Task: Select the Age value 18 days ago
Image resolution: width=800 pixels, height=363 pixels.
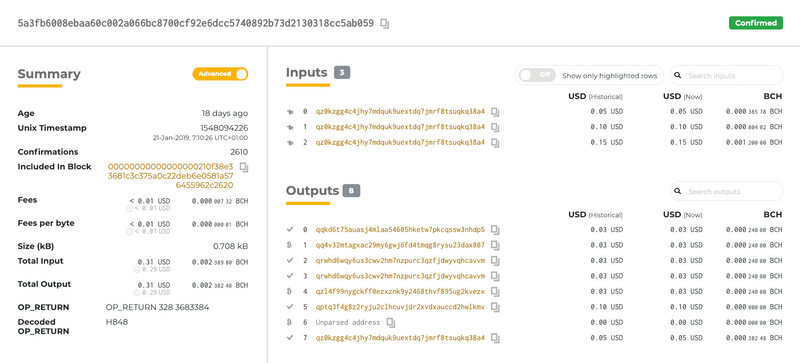Action: click(x=225, y=113)
